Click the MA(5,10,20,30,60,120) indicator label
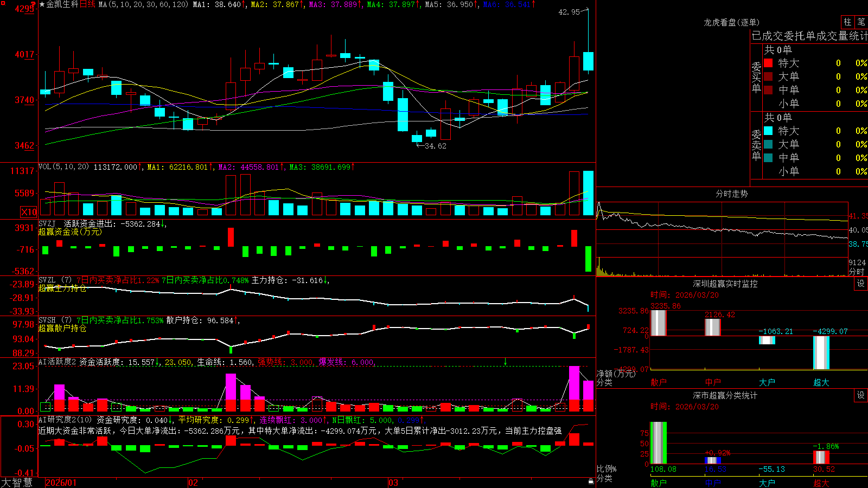 [143, 4]
